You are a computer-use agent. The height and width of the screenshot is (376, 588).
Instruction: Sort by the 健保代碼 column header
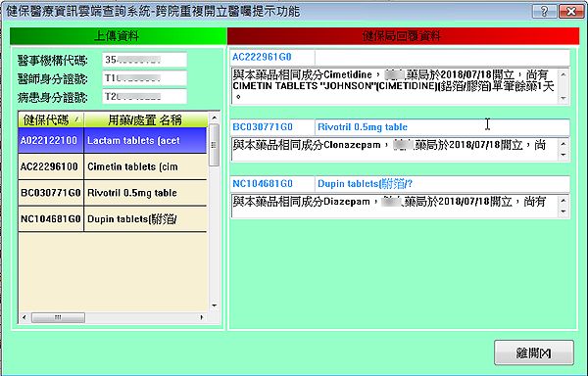[51, 119]
